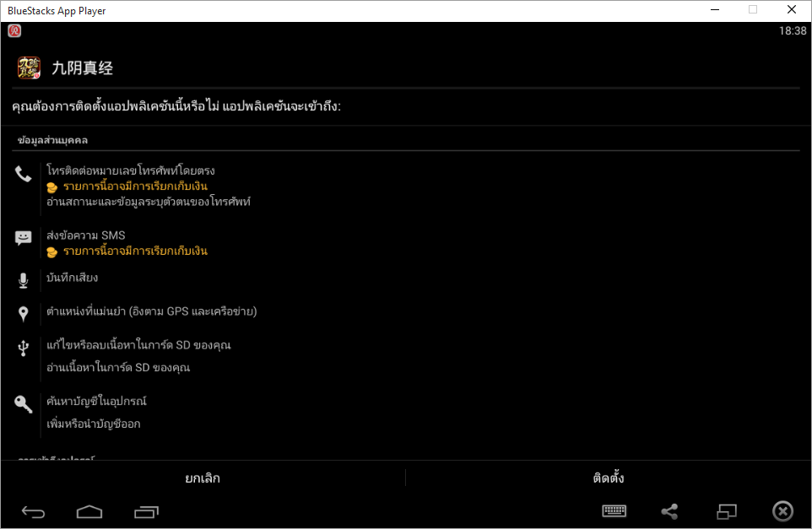Image resolution: width=812 pixels, height=529 pixels.
Task: Open the recent apps icon
Action: coord(146,512)
